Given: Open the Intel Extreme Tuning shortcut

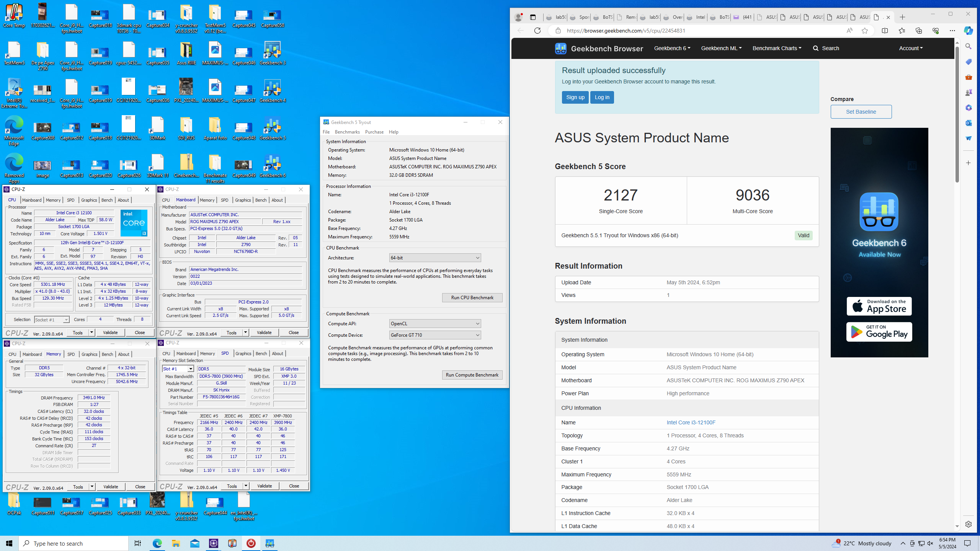Looking at the screenshot, I should pos(14,93).
